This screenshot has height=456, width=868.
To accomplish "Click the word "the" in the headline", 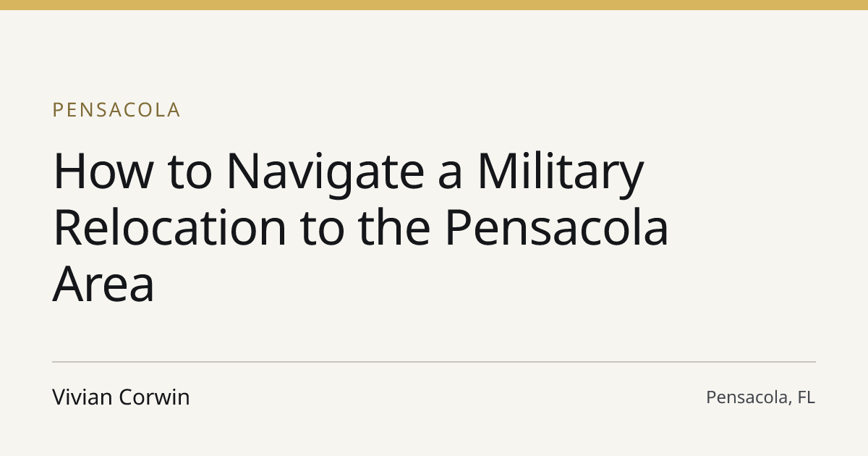I will pyautogui.click(x=392, y=227).
